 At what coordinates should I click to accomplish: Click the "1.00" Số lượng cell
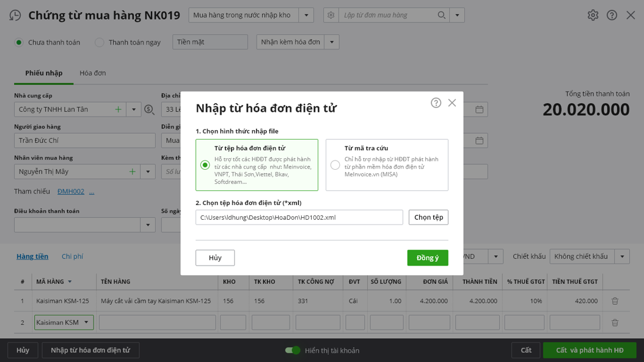click(395, 301)
